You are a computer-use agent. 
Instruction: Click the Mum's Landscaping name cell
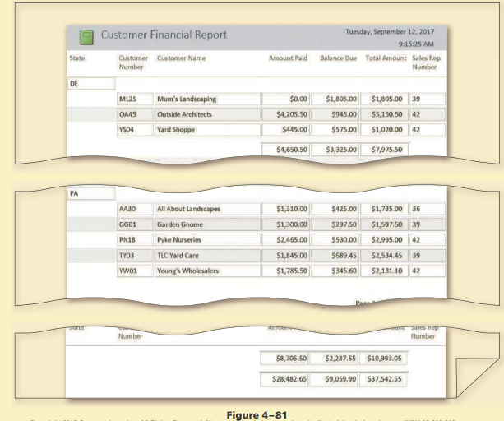pos(207,99)
